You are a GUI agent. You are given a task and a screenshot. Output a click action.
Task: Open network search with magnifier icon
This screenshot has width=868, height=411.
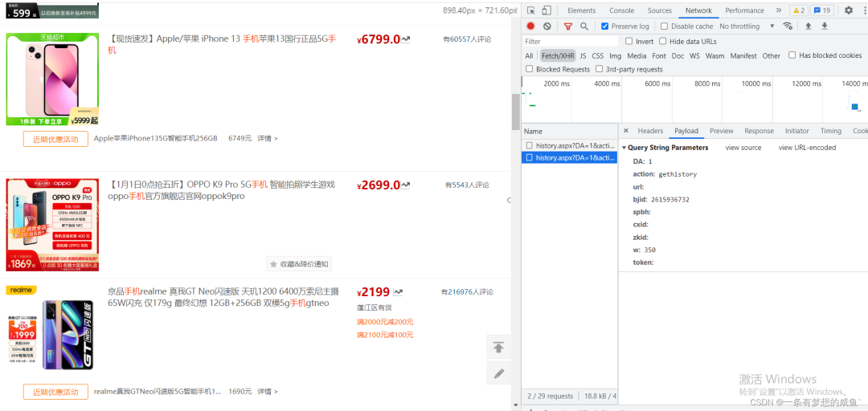pos(584,26)
